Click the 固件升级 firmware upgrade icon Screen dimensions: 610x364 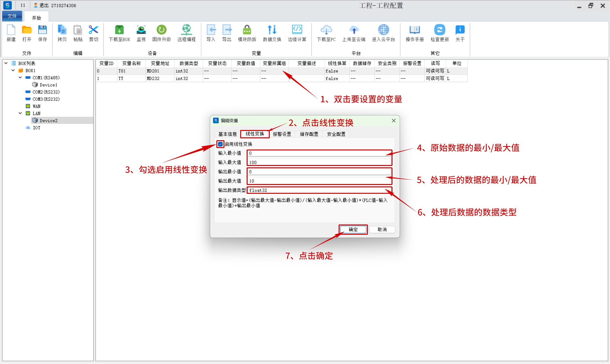click(x=161, y=30)
